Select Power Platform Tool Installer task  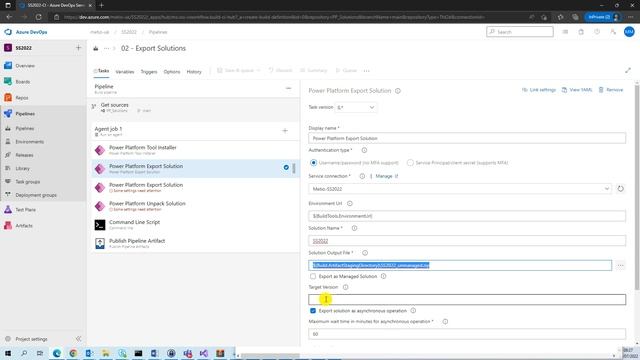pos(196,150)
